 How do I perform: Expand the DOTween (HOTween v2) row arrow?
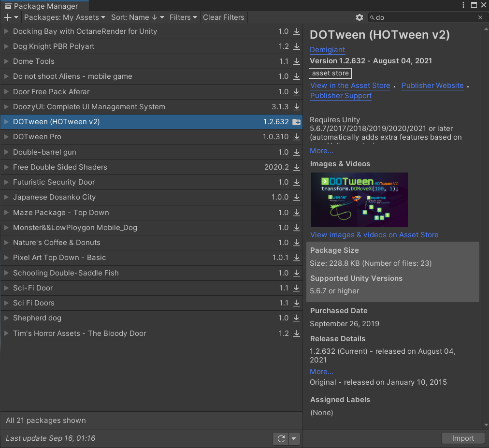click(6, 122)
